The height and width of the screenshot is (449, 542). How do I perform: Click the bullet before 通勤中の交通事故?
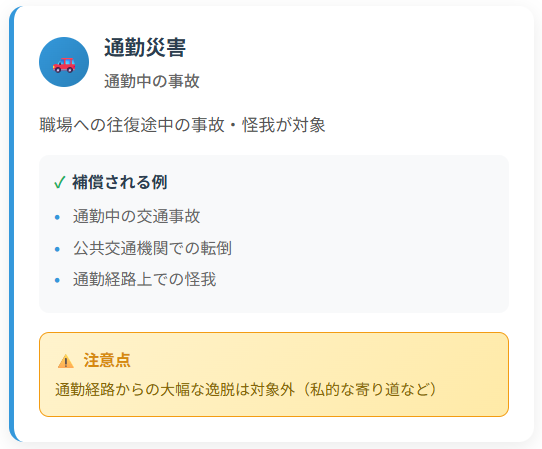tap(57, 217)
